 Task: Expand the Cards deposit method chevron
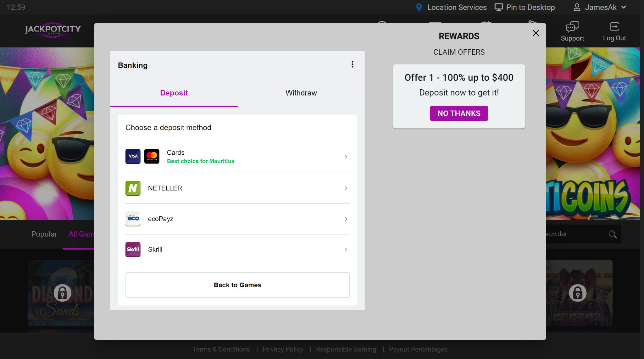(x=346, y=157)
